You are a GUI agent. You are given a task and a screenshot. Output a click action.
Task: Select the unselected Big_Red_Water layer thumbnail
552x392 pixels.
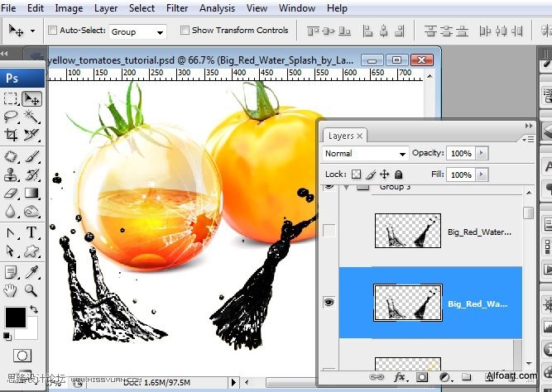(x=408, y=231)
